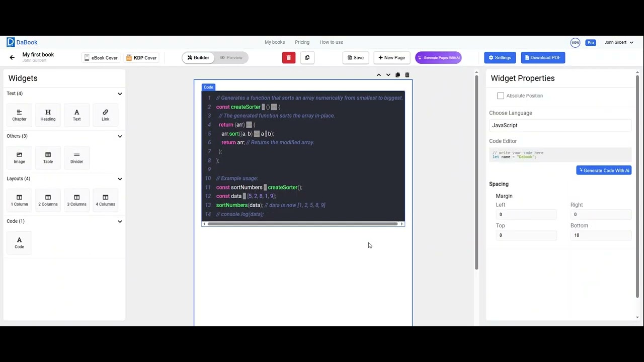The height and width of the screenshot is (362, 644).
Task: Insert the 2 Columns layout
Action: click(x=48, y=200)
